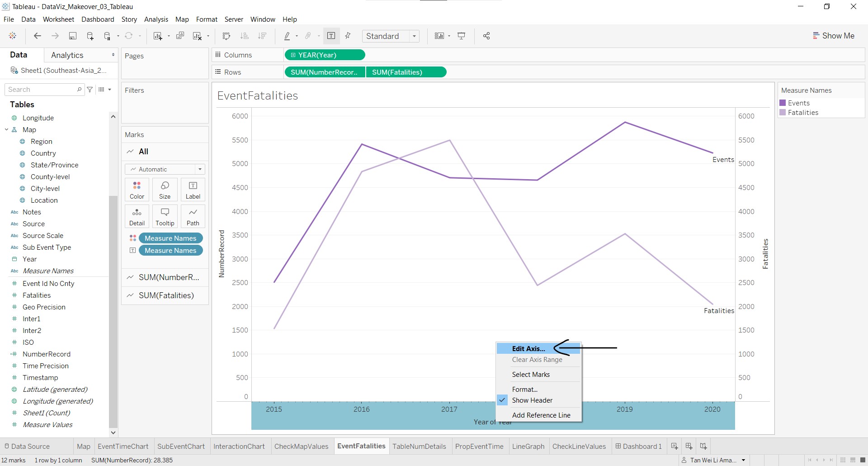Toggle the Fix Axes pin icon
Screen dimensions: 868x466
click(x=348, y=36)
